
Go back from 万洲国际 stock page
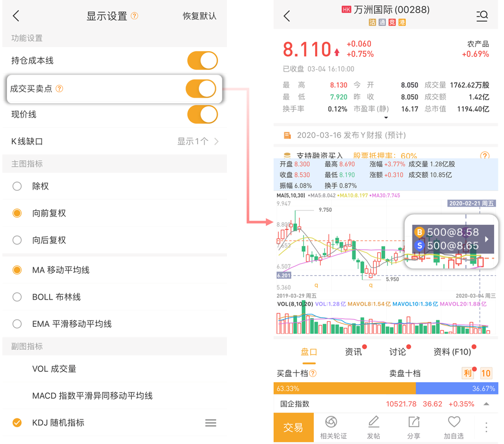(287, 16)
